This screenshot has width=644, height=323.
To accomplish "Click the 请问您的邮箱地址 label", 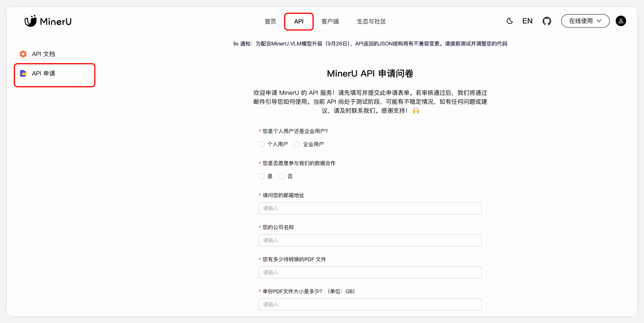I will [283, 195].
